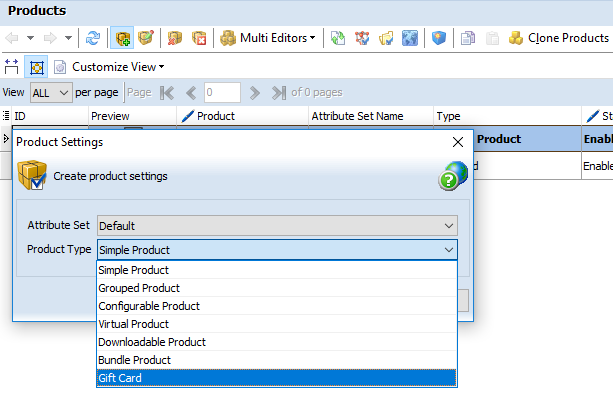This screenshot has height=397, width=613.
Task: Click the row indicator arrow at grid left
Action: [x=5, y=138]
